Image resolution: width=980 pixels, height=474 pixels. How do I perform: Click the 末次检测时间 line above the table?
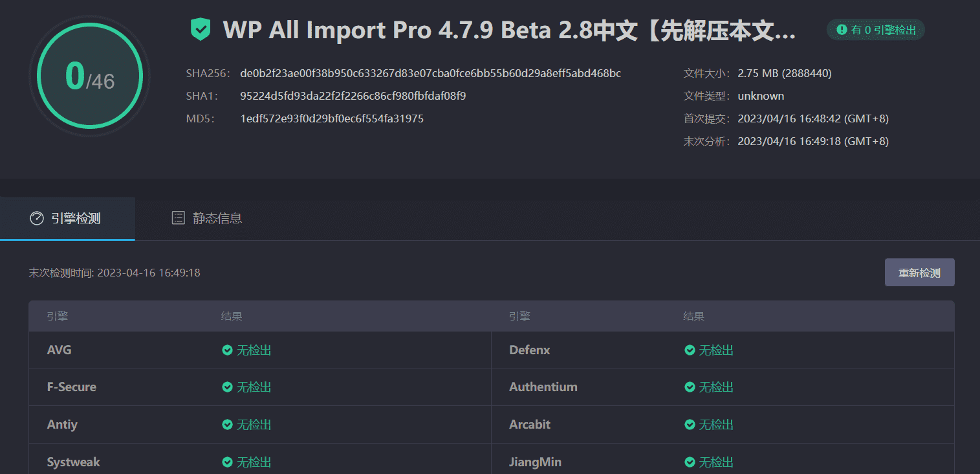pyautogui.click(x=114, y=273)
